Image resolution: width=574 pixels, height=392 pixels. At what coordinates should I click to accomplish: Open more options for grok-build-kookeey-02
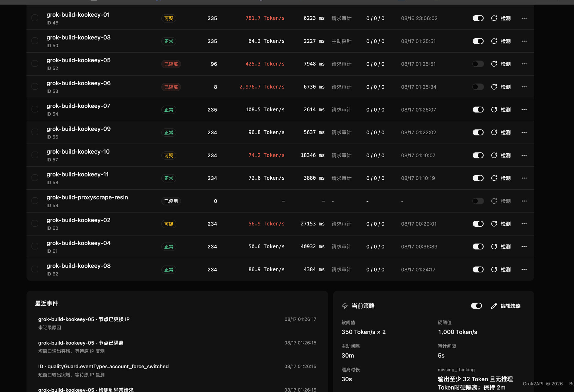click(524, 224)
